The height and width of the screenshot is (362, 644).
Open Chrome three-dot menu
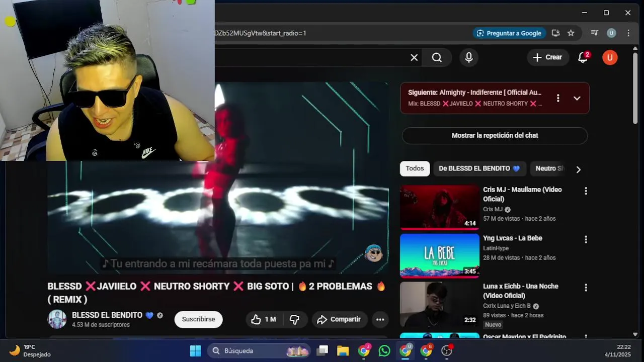pos(628,33)
